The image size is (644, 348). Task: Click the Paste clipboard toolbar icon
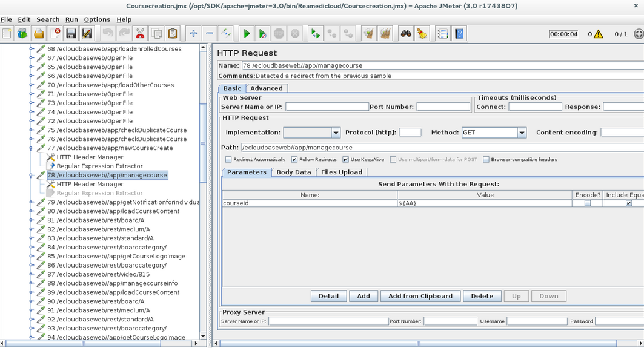[173, 34]
